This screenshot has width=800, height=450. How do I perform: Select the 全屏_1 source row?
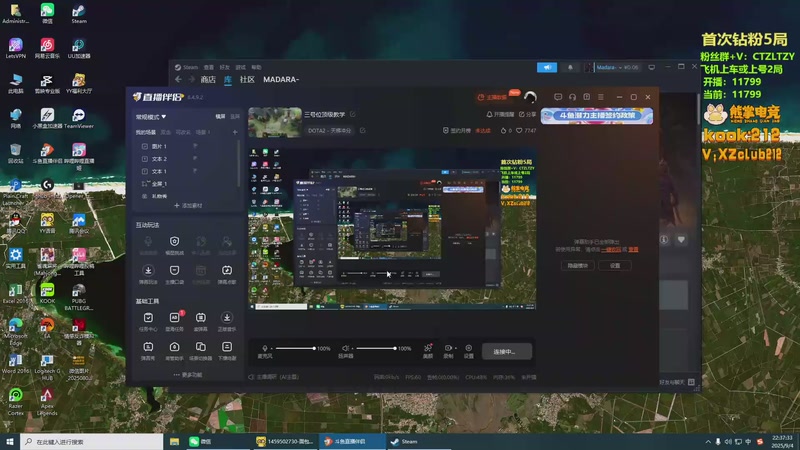[x=184, y=184]
